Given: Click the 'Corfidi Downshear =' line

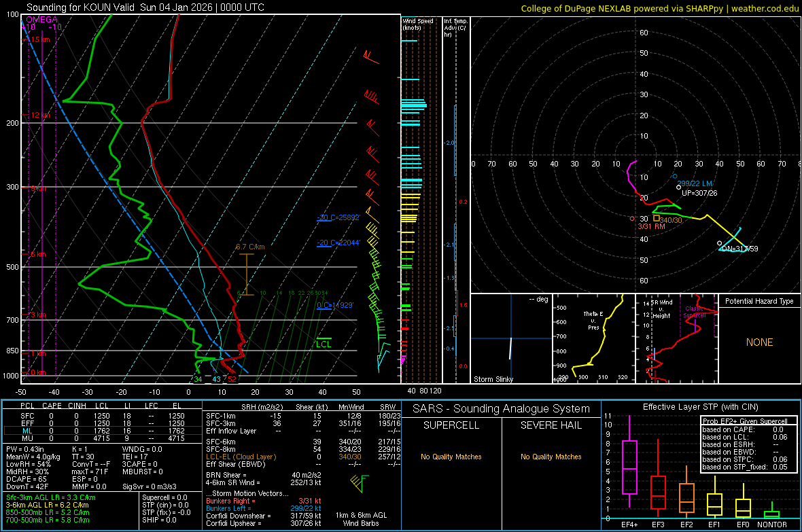Looking at the screenshot, I should [264, 516].
